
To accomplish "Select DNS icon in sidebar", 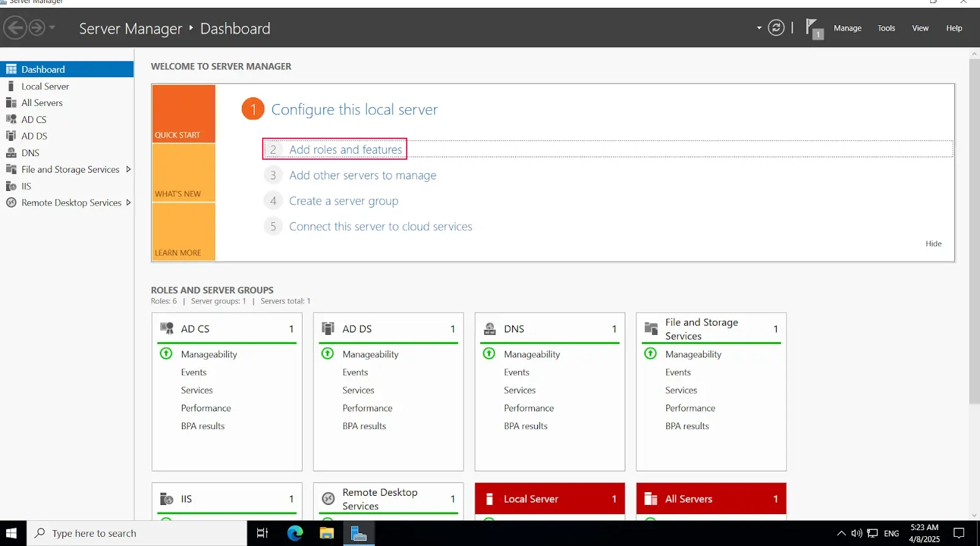I will click(11, 153).
